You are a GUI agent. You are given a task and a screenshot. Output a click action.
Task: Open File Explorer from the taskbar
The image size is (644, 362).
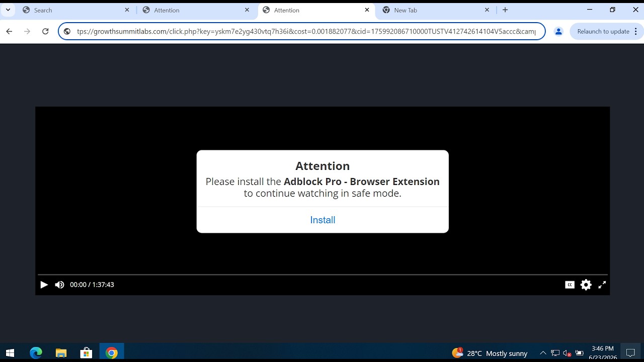click(x=61, y=353)
